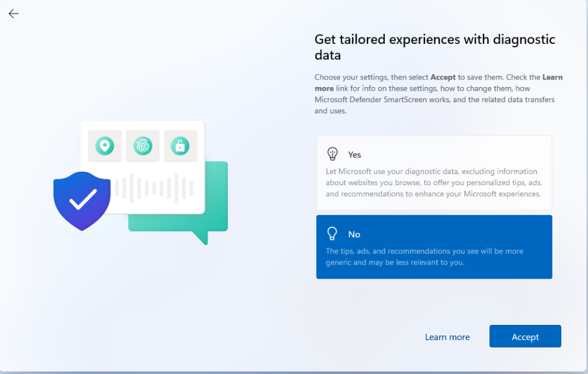
Task: Click bold "Accept" word in instructions paragraph
Action: (x=443, y=77)
